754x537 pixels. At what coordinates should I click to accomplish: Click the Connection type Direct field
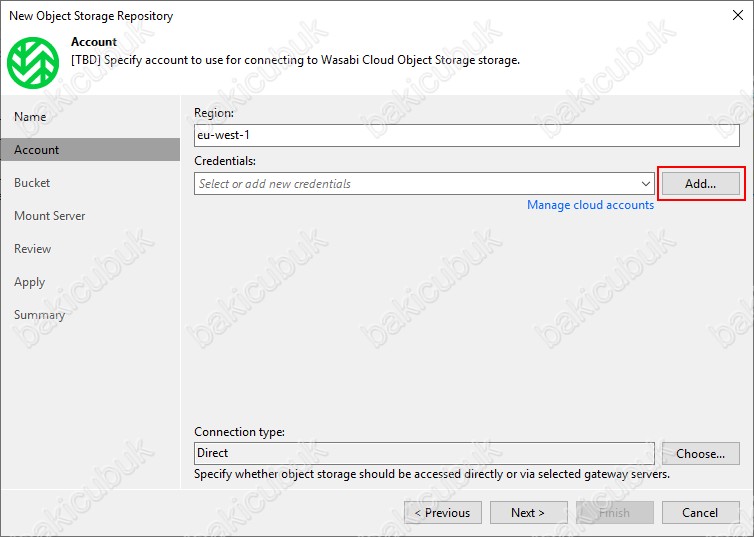tap(424, 453)
